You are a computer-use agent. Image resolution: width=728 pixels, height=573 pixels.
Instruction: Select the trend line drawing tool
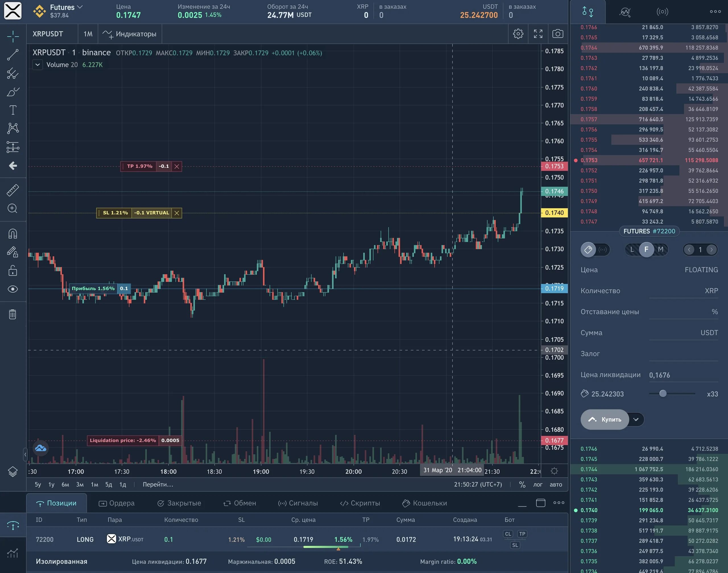[x=13, y=55]
